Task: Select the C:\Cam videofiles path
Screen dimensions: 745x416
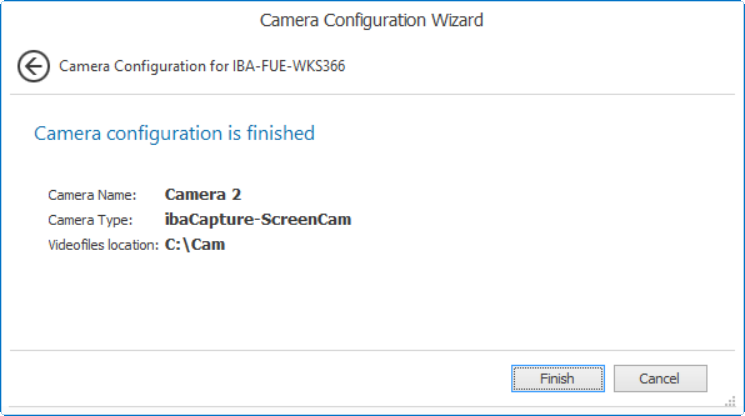Action: pyautogui.click(x=195, y=245)
